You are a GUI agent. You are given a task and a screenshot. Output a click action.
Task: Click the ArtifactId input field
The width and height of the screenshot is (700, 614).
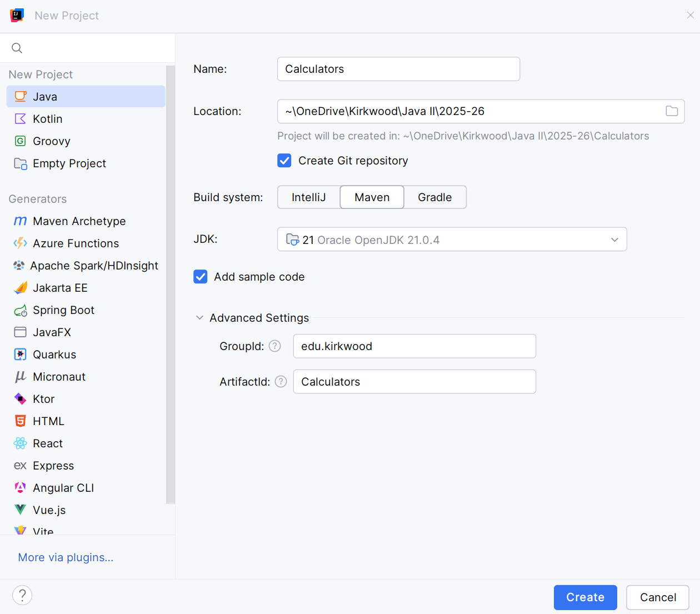(x=414, y=382)
